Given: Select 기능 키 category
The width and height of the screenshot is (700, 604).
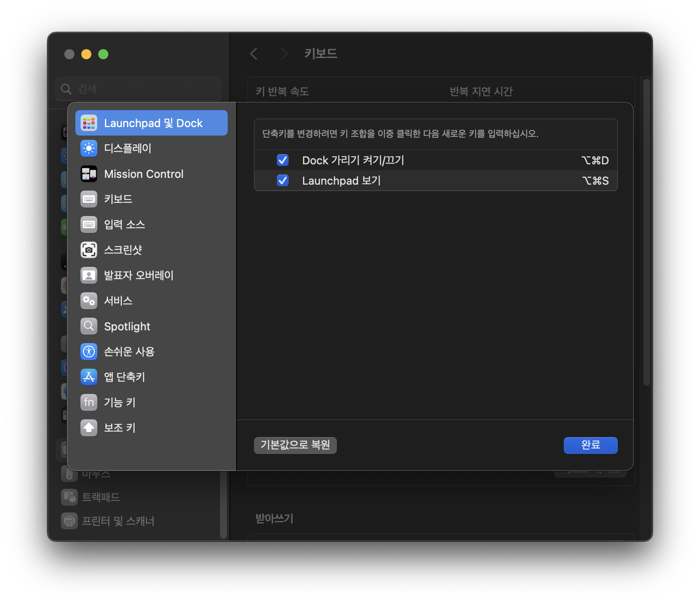Looking at the screenshot, I should [152, 402].
